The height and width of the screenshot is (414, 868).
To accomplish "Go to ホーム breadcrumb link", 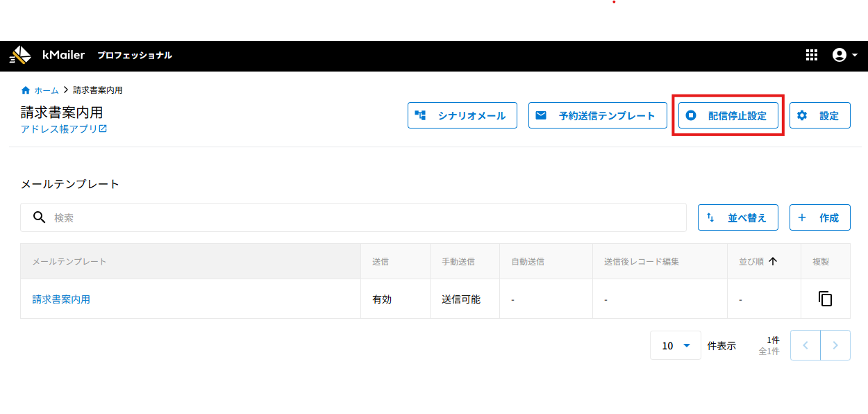I will [x=46, y=90].
